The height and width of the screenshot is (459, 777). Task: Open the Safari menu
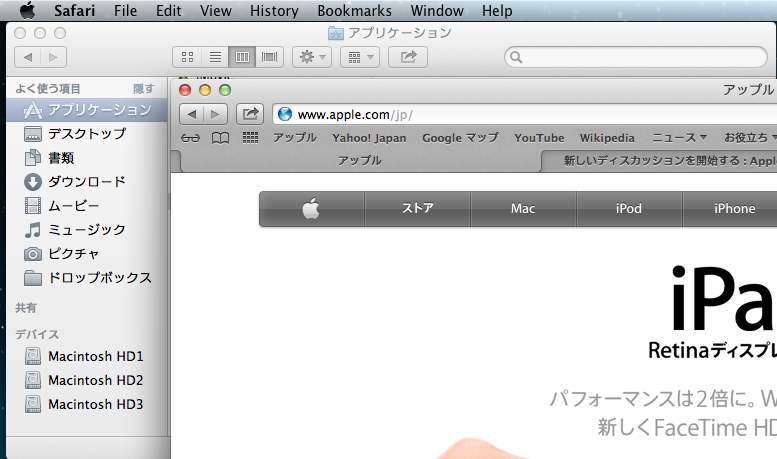pyautogui.click(x=74, y=10)
